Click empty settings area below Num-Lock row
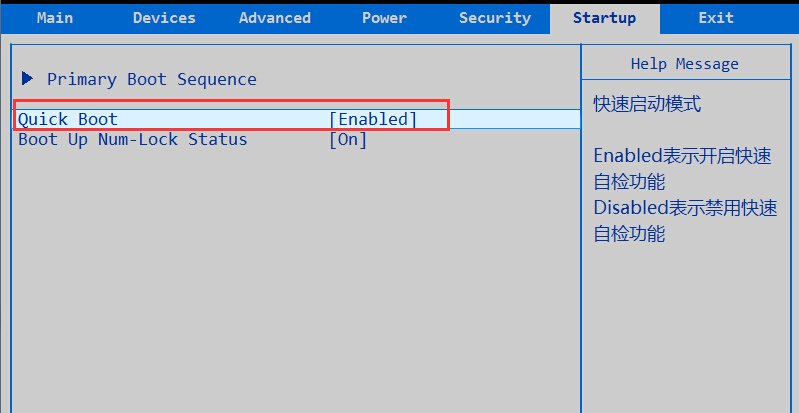 pyautogui.click(x=290, y=280)
